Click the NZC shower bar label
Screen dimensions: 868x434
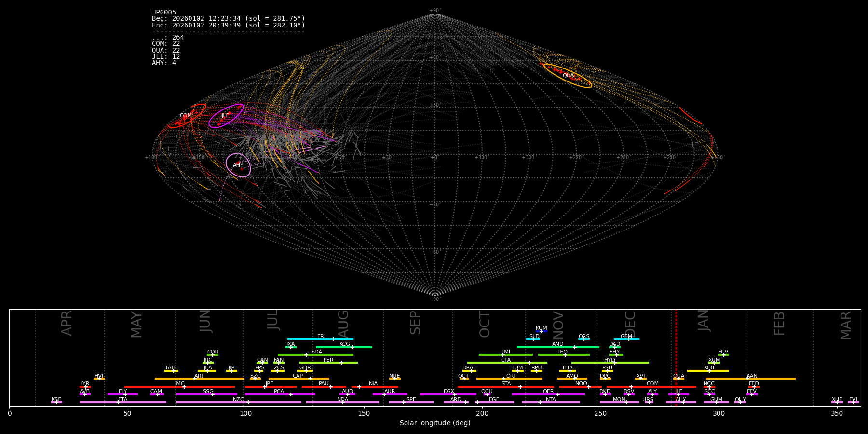click(x=239, y=400)
